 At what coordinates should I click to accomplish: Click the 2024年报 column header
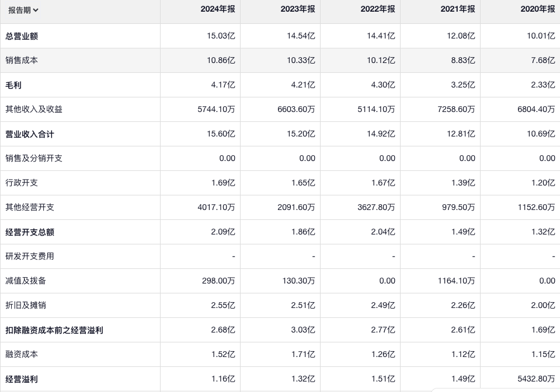(x=217, y=9)
